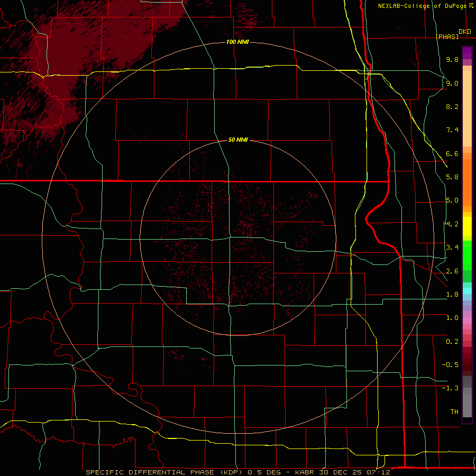Select the 1.0 scale label
The width and height of the screenshot is (476, 476).
pyautogui.click(x=452, y=318)
